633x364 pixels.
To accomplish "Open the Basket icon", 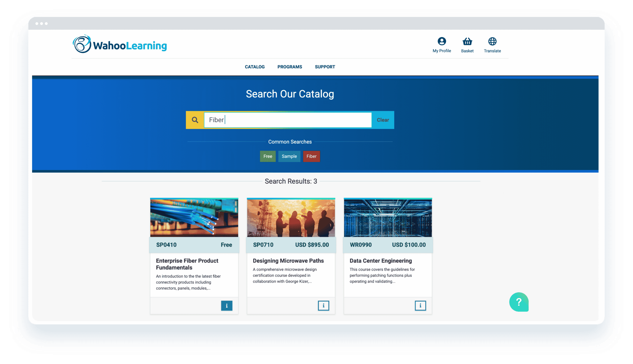I will coord(467,41).
